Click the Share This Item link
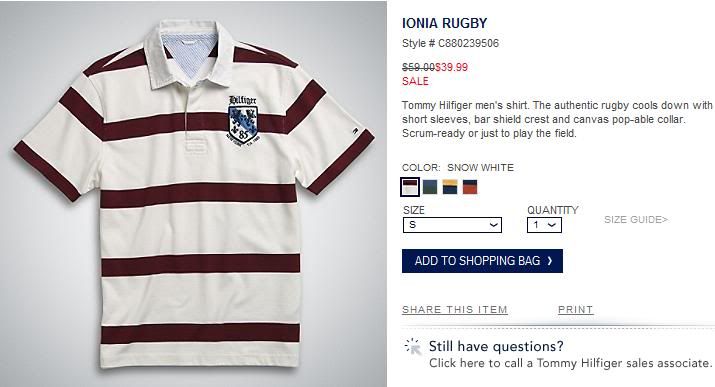The width and height of the screenshot is (715, 387). 455,310
